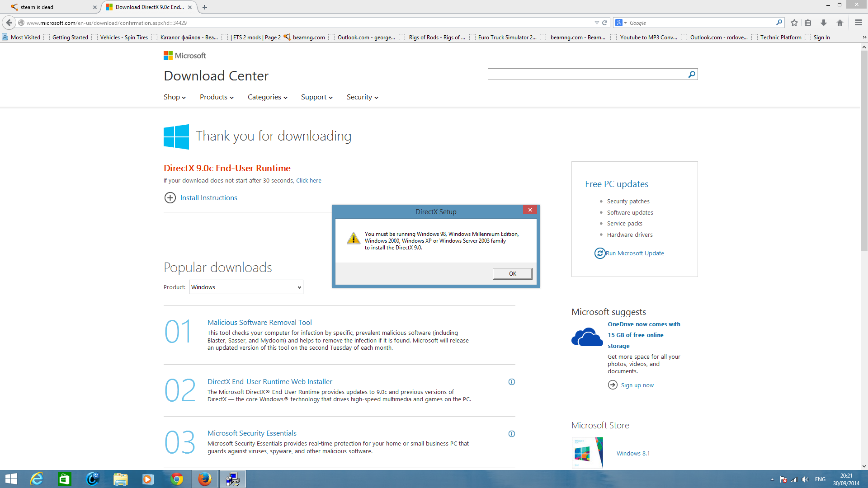Select the Download DirectX 9.0c tab

[149, 7]
